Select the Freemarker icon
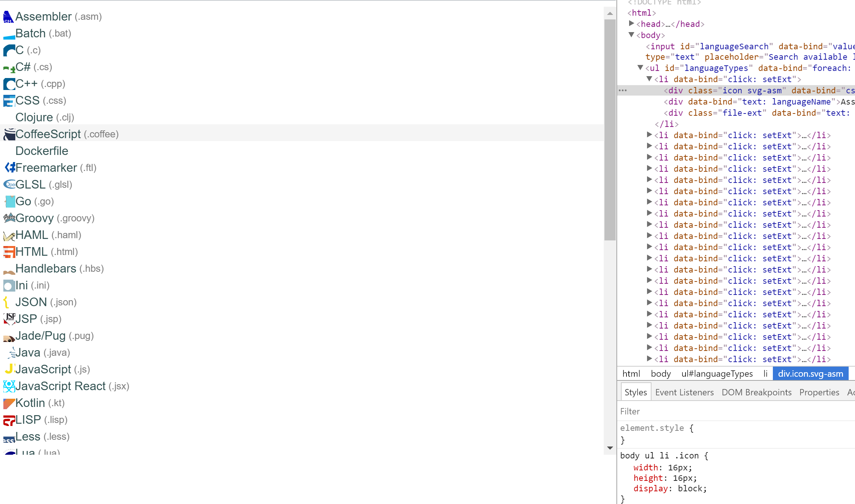 [x=10, y=167]
